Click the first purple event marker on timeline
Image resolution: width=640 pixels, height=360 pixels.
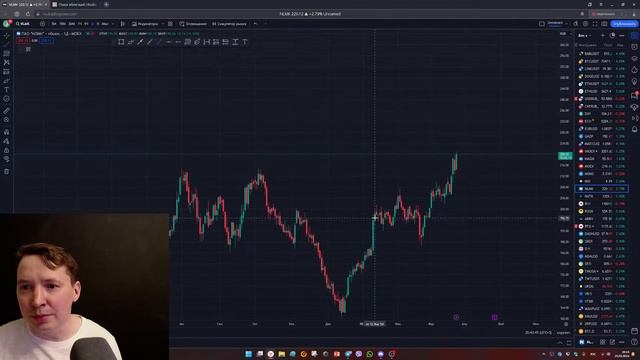tap(456, 317)
